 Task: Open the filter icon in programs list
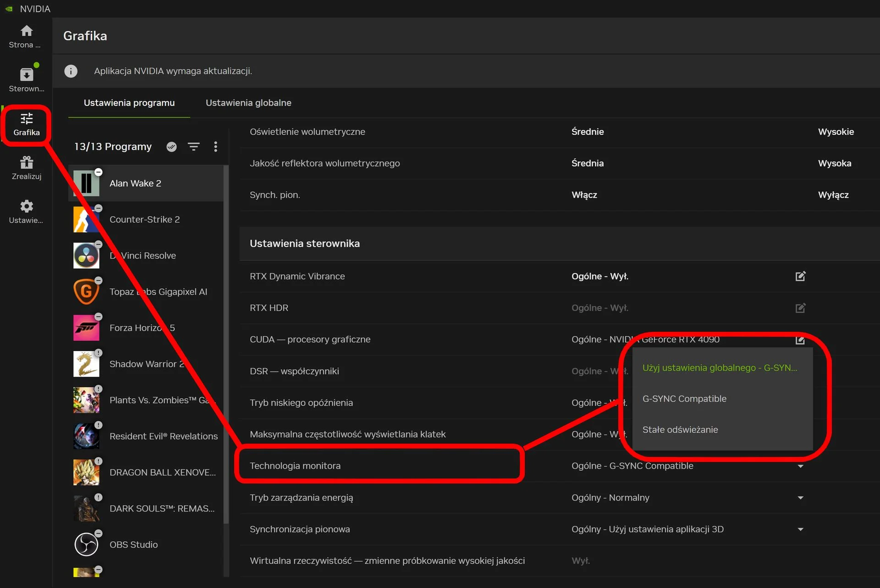(194, 147)
